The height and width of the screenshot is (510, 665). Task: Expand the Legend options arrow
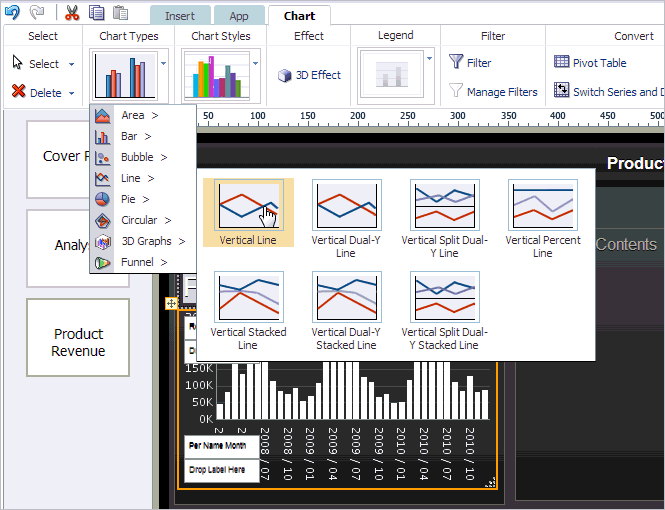tap(429, 59)
